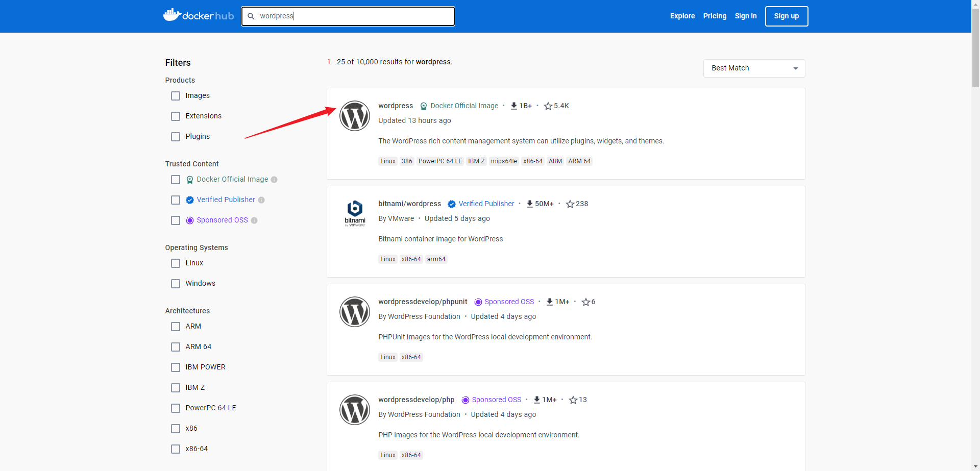Viewport: 980px width, 471px height.
Task: Tick the Linux operating system checkbox
Action: point(176,263)
